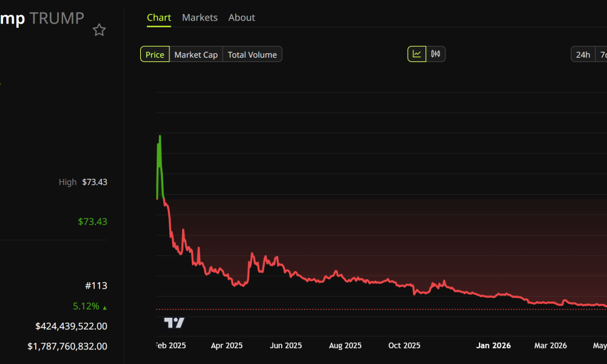This screenshot has height=364, width=607.
Task: Click the Jun 2025 axis label
Action: pyautogui.click(x=286, y=345)
